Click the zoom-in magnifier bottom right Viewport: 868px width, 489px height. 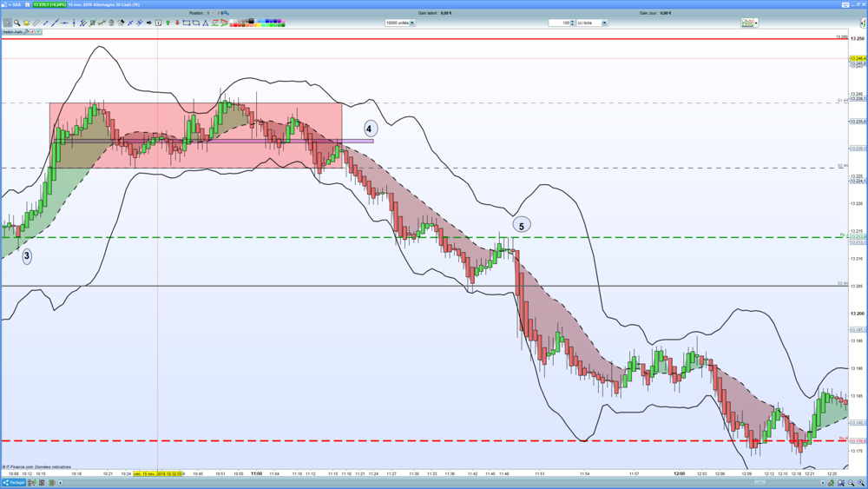coord(859,483)
